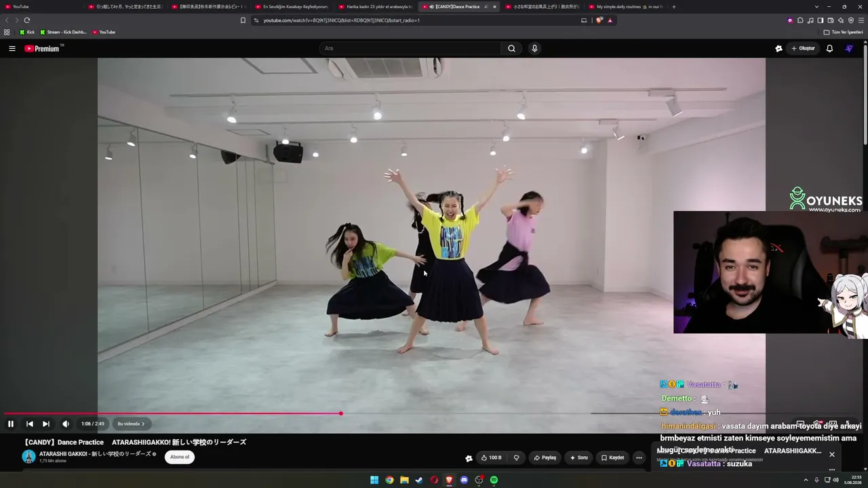Share the video with 'Paylaş'
Image resolution: width=868 pixels, height=488 pixels.
tap(545, 457)
